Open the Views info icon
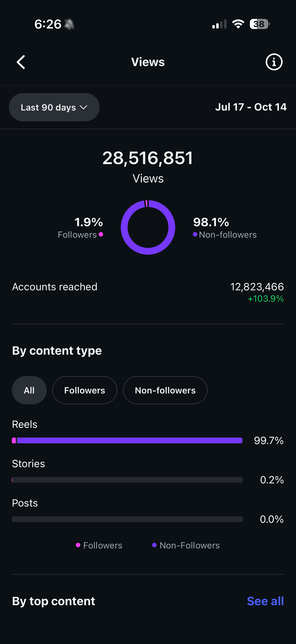 coord(274,62)
